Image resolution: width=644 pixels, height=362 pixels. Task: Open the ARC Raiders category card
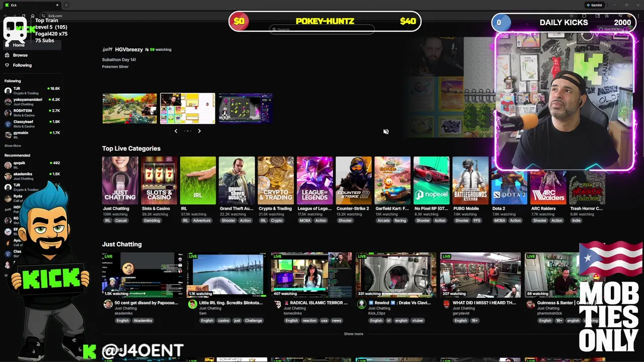point(548,180)
